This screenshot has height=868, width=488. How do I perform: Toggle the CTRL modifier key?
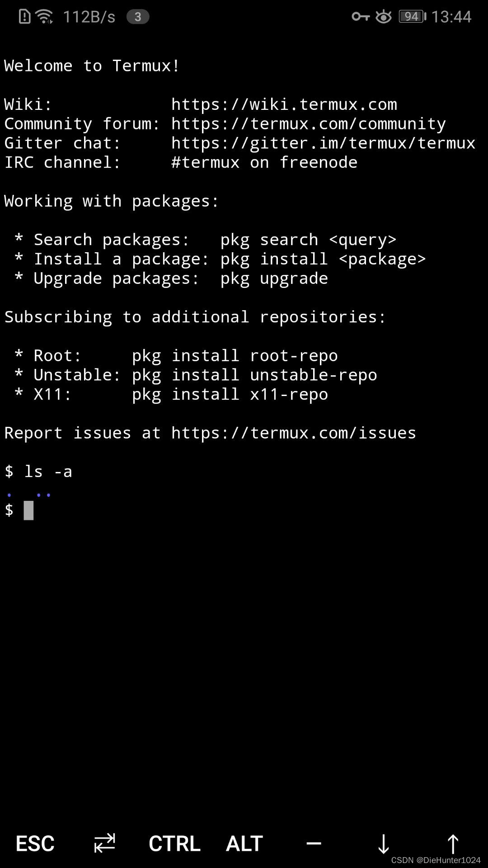click(x=174, y=844)
